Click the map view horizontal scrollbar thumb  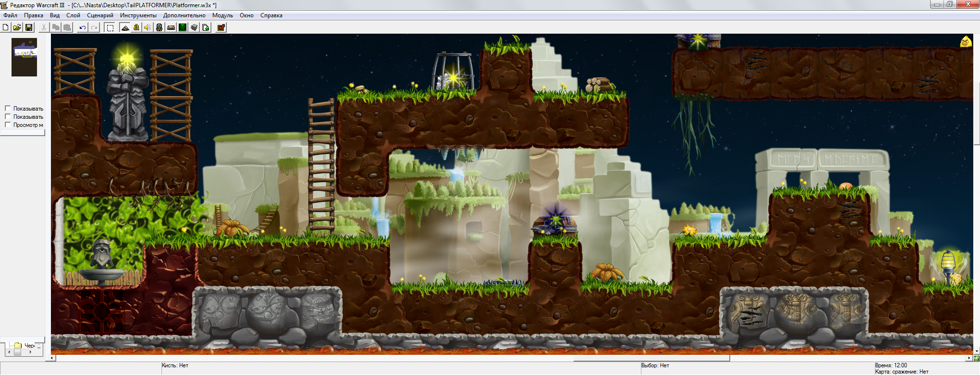(x=652, y=358)
